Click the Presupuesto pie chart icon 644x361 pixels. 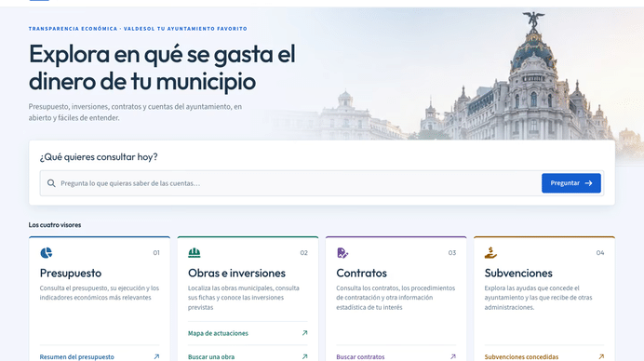click(46, 252)
